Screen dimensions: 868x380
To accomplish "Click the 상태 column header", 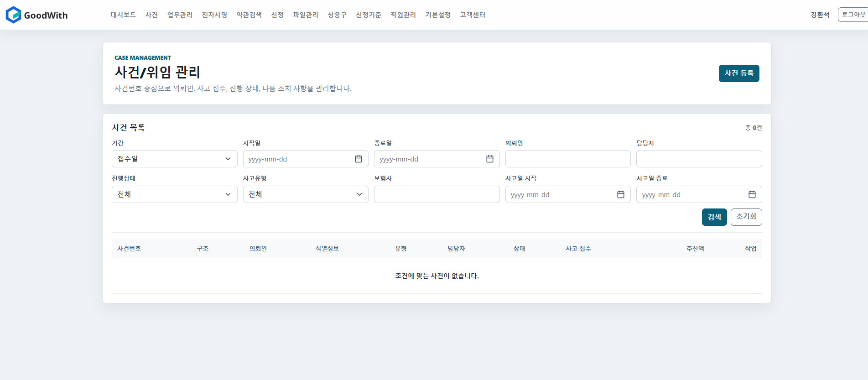I will click(519, 249).
